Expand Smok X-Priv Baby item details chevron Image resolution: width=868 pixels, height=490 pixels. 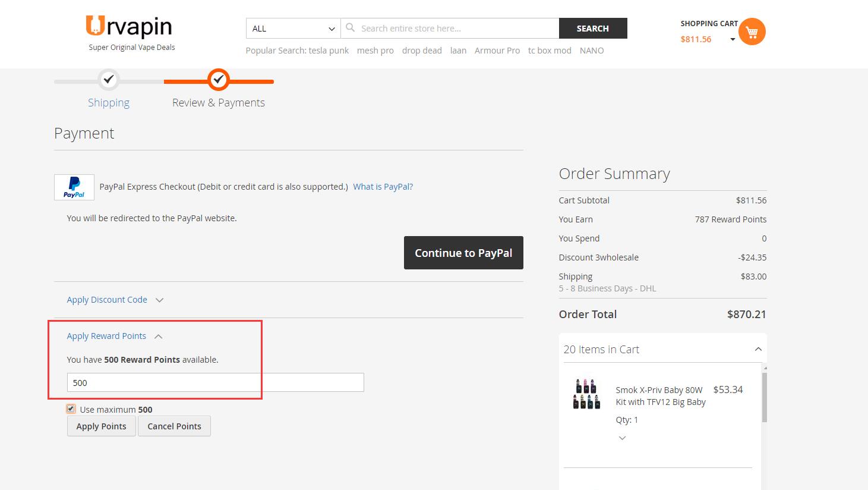pyautogui.click(x=622, y=438)
